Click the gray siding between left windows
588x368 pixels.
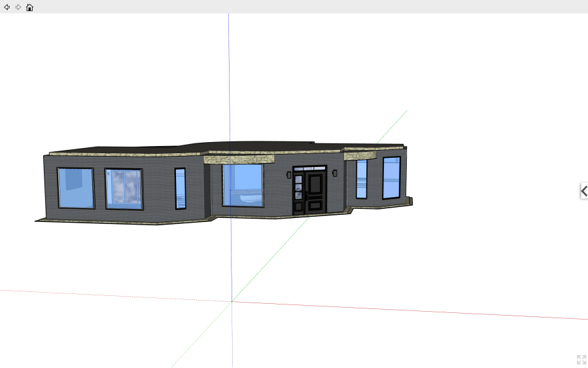(99, 189)
